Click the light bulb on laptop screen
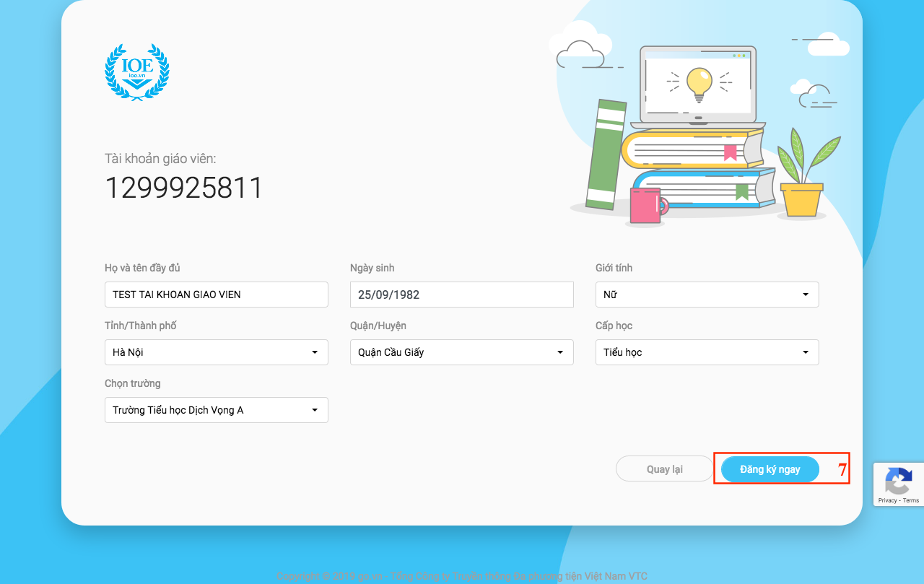The image size is (924, 584). [x=699, y=84]
